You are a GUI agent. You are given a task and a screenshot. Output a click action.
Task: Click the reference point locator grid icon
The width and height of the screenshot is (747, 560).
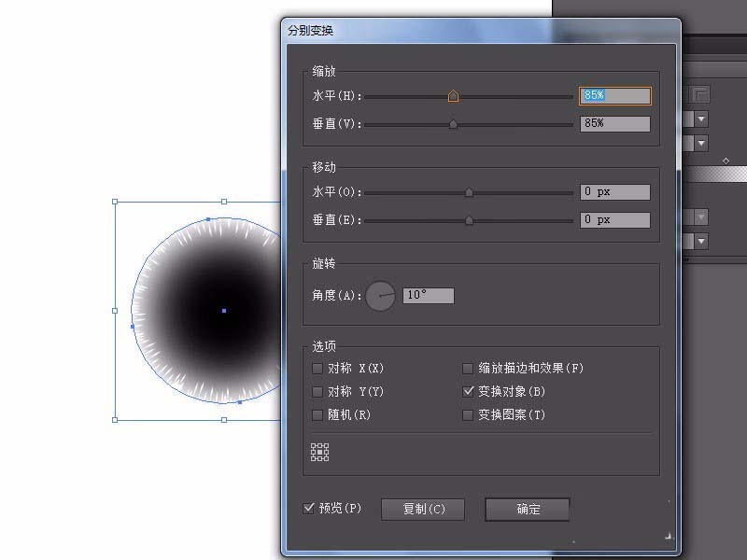click(x=319, y=452)
